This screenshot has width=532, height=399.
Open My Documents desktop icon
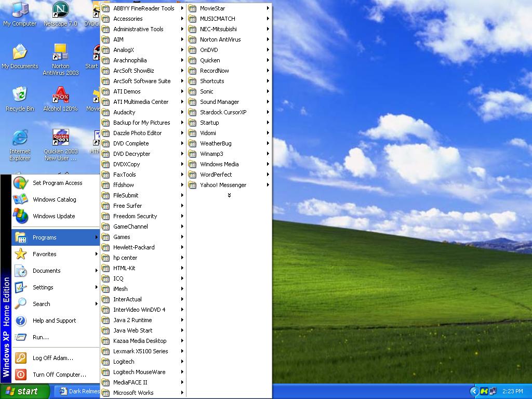click(20, 56)
